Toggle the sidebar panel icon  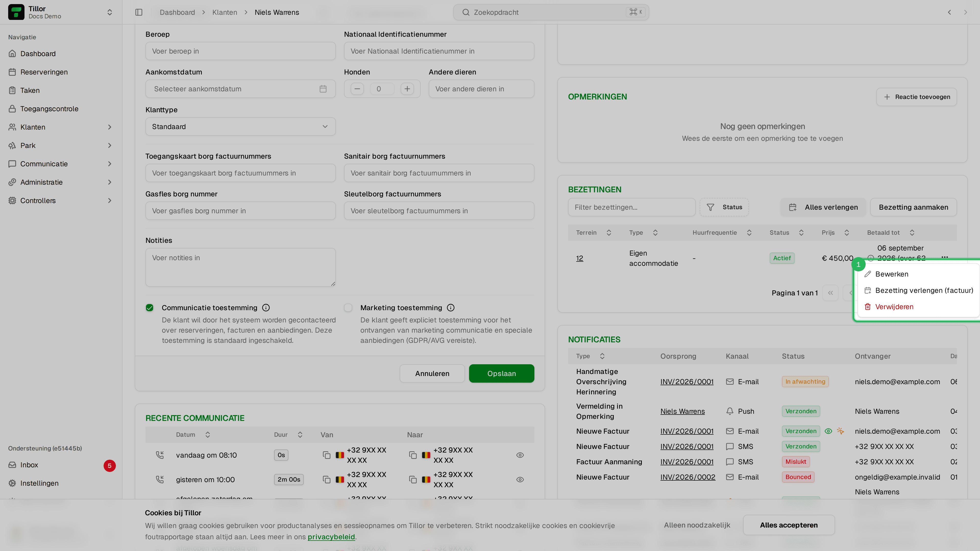point(139,12)
